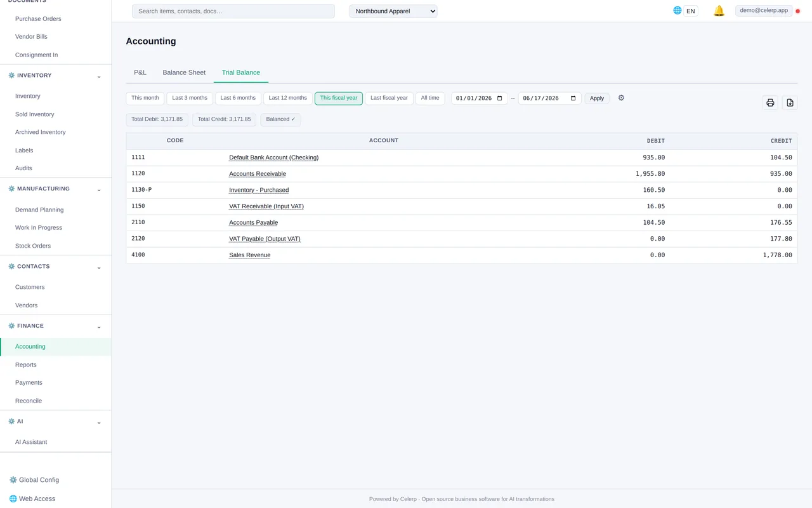Image resolution: width=812 pixels, height=508 pixels.
Task: Open Default Bank Account (Checking) ledger
Action: [273, 157]
